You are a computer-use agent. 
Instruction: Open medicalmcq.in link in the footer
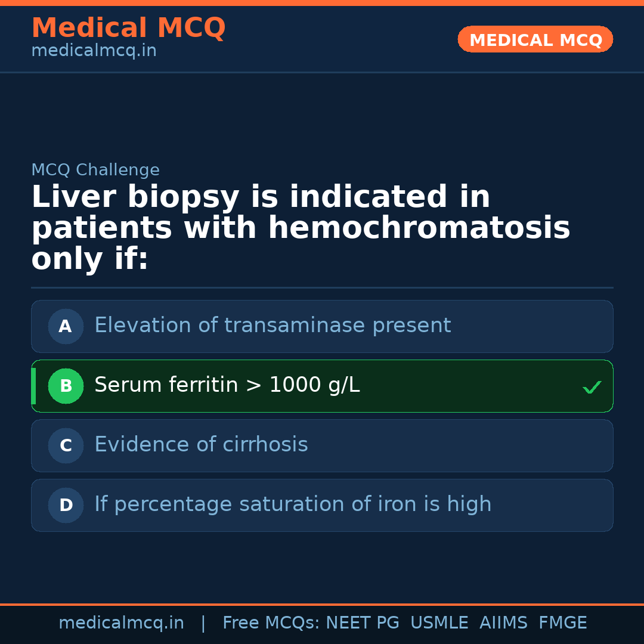121,623
